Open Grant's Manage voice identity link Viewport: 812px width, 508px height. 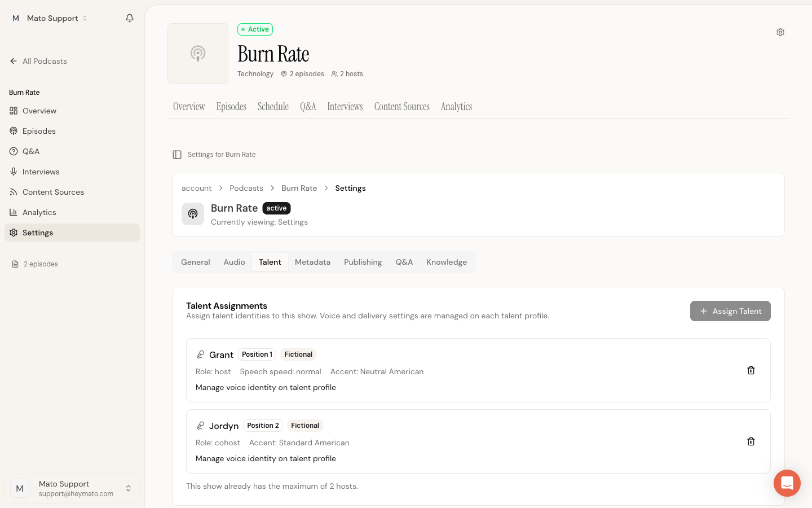tap(266, 387)
